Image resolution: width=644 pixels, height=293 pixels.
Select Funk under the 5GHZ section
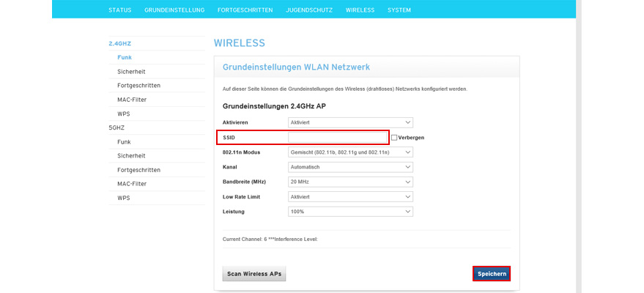click(x=124, y=141)
